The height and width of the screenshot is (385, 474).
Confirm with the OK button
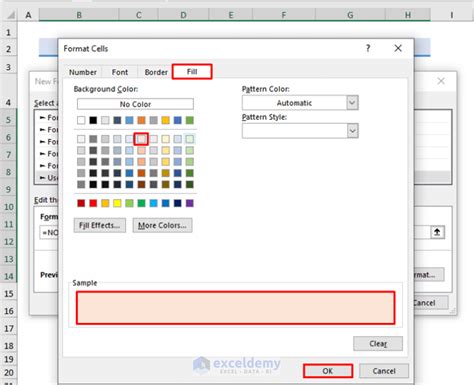click(x=328, y=371)
